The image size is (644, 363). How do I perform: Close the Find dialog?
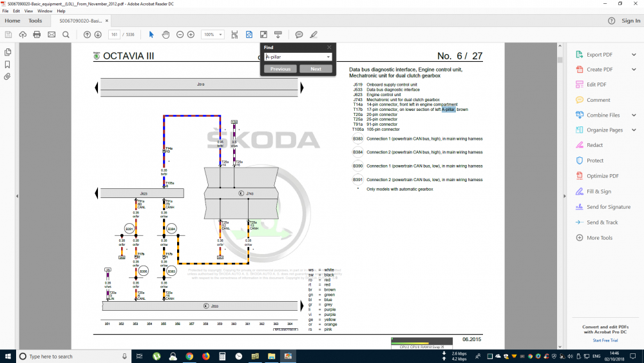coord(329,47)
